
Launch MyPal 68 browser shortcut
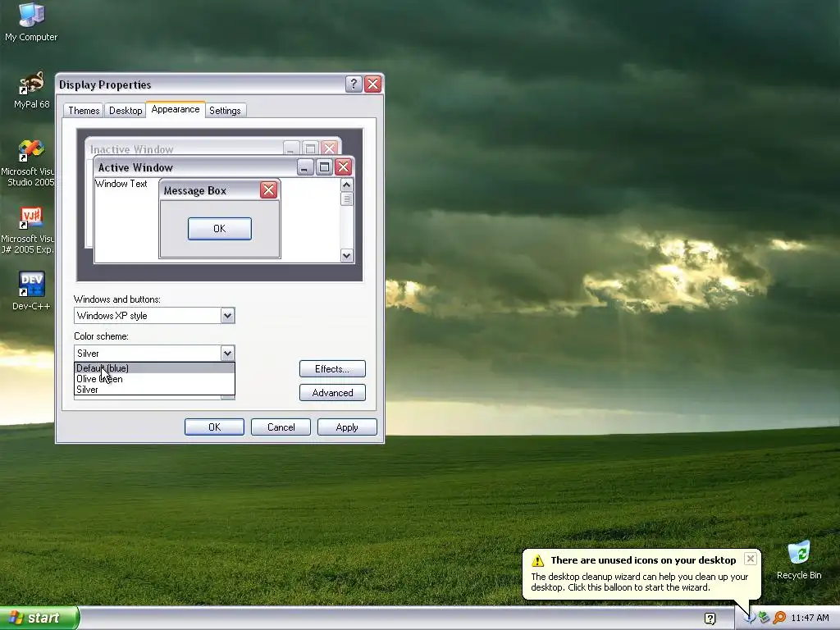click(31, 90)
